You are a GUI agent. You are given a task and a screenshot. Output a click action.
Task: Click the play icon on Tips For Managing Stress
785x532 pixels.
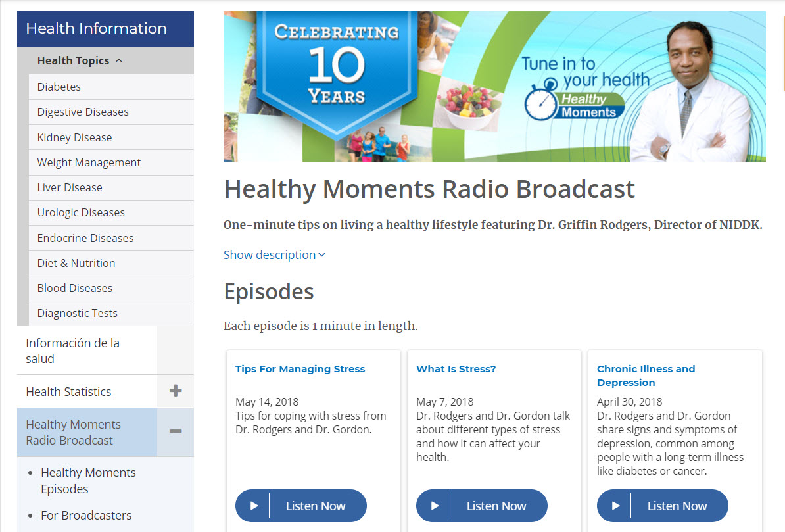tap(254, 506)
